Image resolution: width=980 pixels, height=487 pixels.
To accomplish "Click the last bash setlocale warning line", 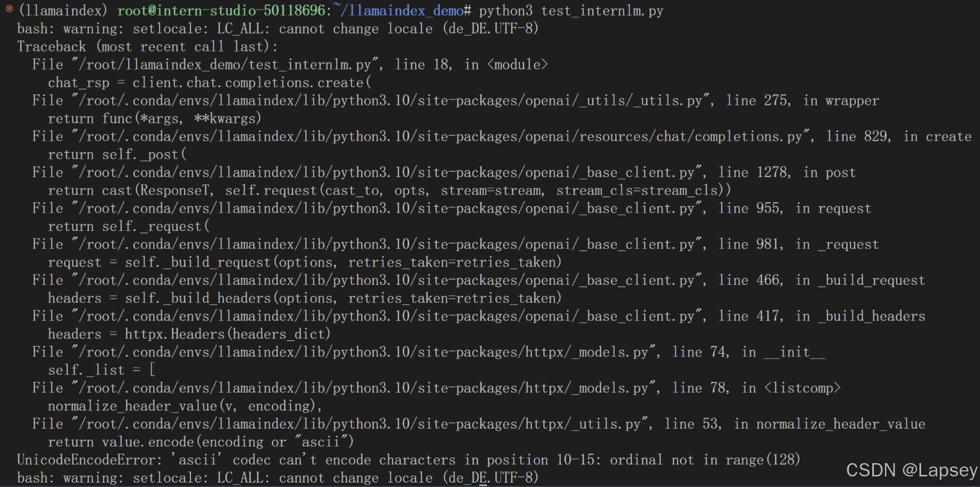I will point(278,478).
